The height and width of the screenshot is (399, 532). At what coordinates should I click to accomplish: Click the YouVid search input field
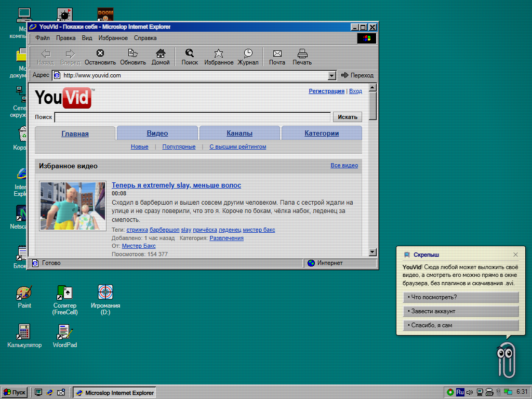click(192, 117)
